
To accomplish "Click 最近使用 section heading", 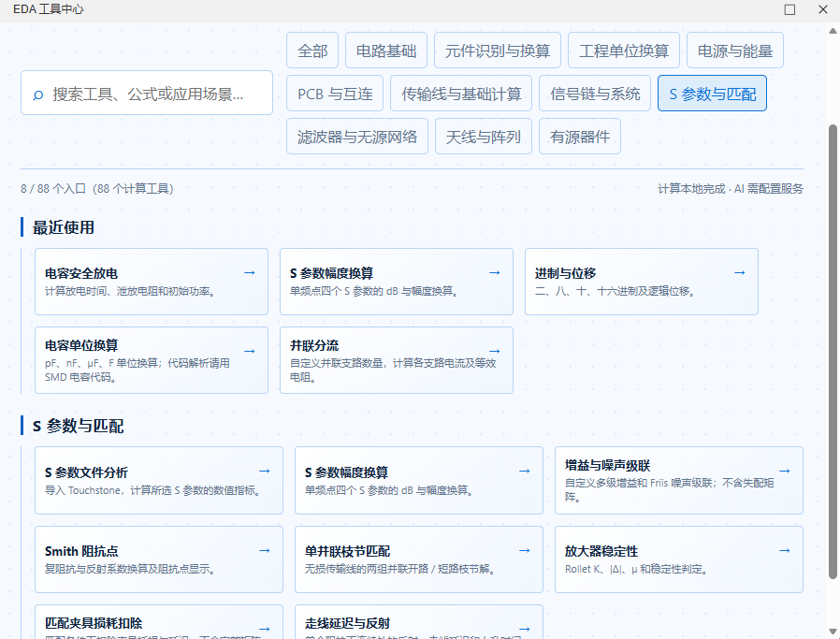I will coord(64,227).
